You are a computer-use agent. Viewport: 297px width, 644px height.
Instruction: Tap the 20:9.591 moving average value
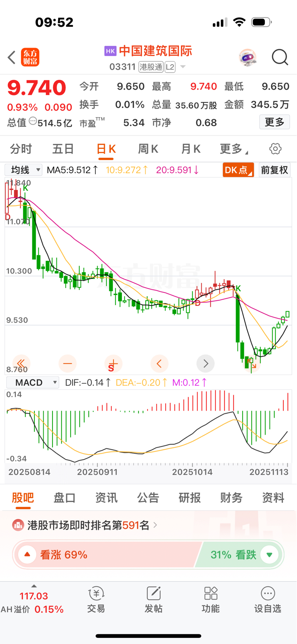(x=177, y=170)
